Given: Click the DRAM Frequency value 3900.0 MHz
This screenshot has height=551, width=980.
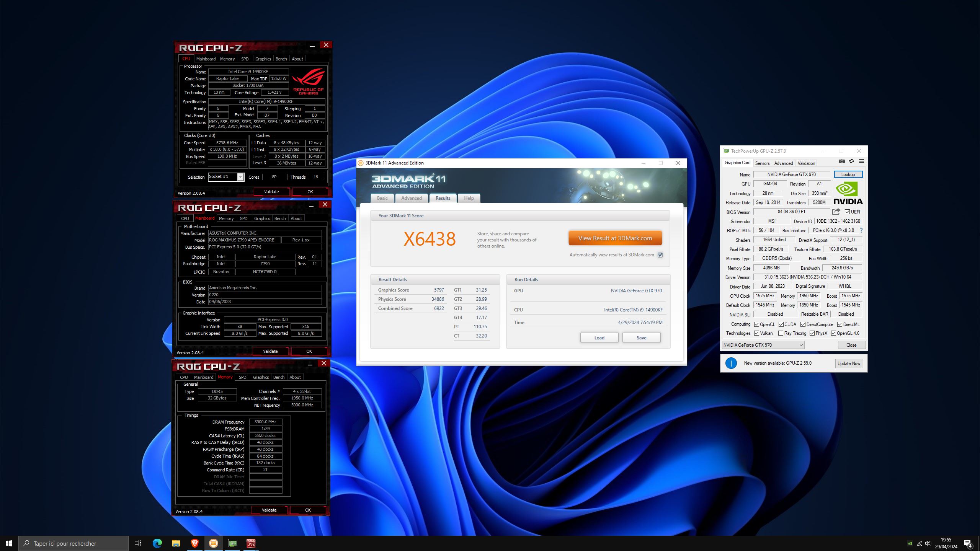Looking at the screenshot, I should (x=265, y=422).
